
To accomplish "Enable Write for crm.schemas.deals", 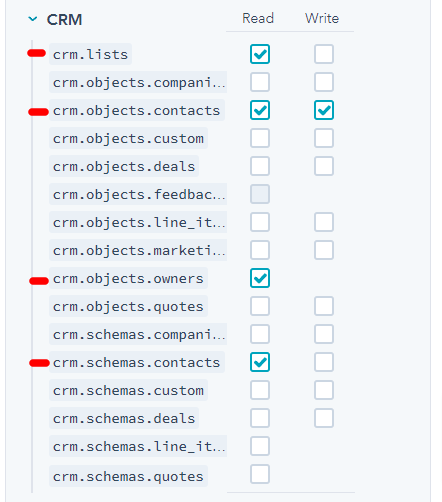I will [x=324, y=418].
